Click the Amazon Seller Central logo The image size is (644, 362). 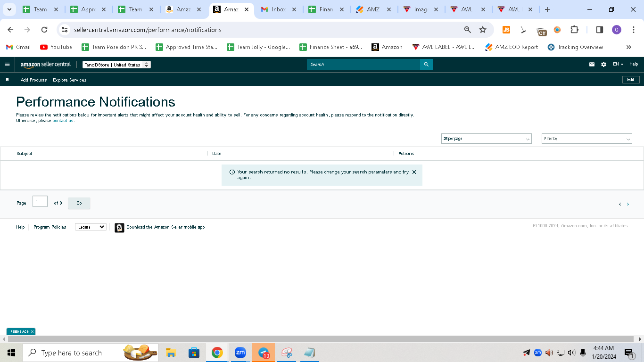(x=46, y=65)
